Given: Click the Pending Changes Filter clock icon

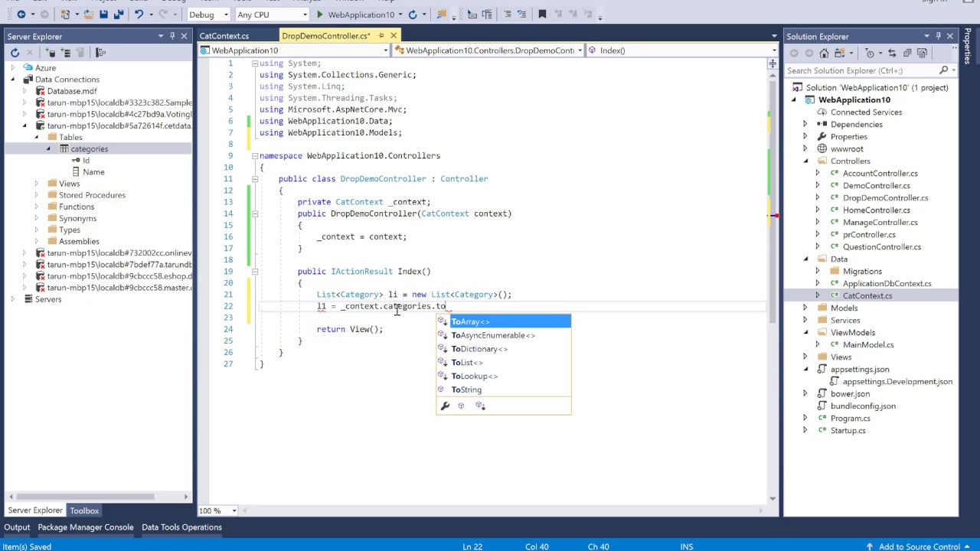Looking at the screenshot, I should [x=871, y=53].
